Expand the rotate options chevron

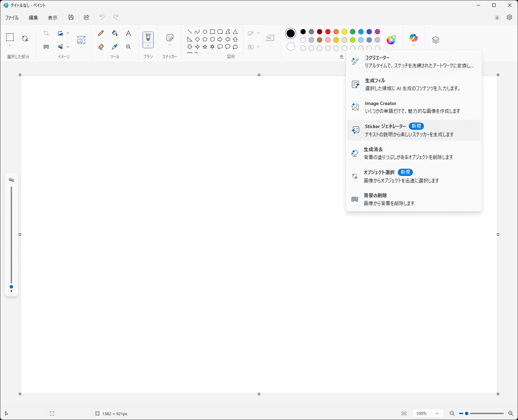click(68, 33)
